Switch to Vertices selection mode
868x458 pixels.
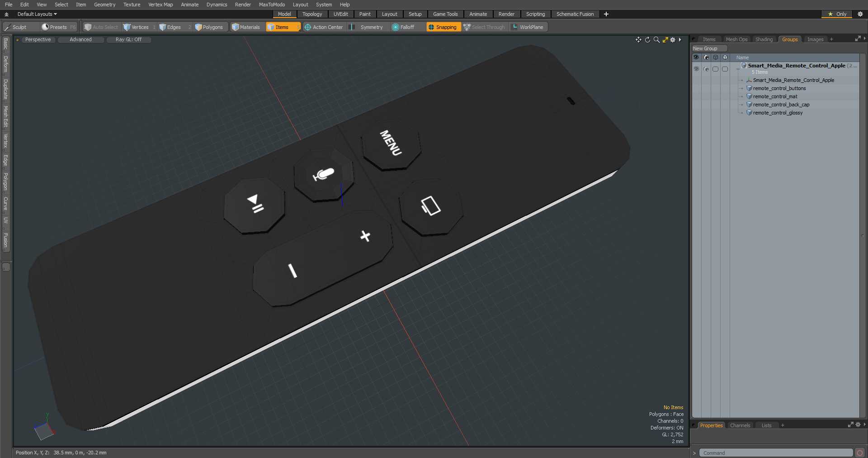tap(140, 27)
